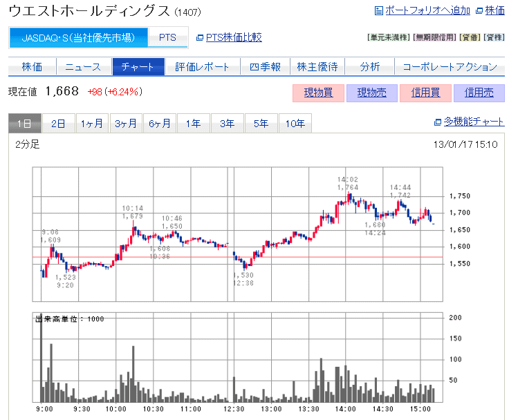Viewport: 509px width, 420px height.
Task: Select the チャート tab
Action: (138, 67)
